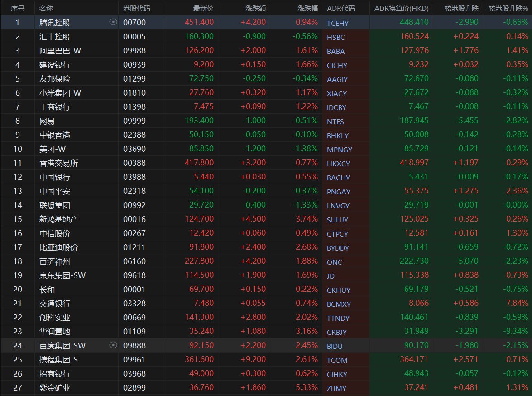This screenshot has height=396, width=532.
Task: Sort by 序号 column header
Action: (x=18, y=8)
